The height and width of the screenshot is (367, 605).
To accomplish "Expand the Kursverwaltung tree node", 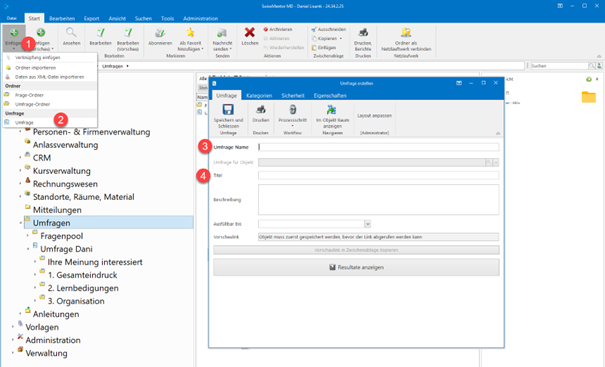I will tap(20, 171).
